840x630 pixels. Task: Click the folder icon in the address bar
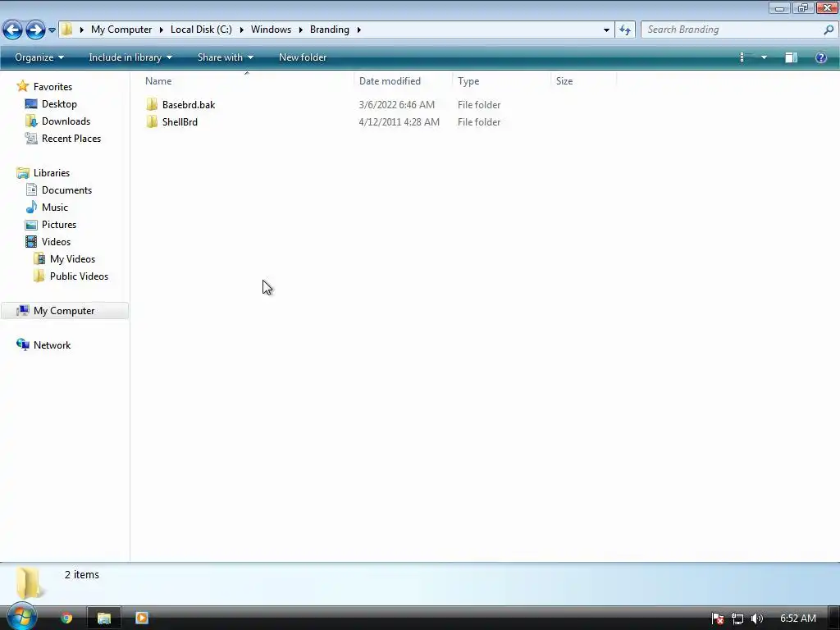66,30
